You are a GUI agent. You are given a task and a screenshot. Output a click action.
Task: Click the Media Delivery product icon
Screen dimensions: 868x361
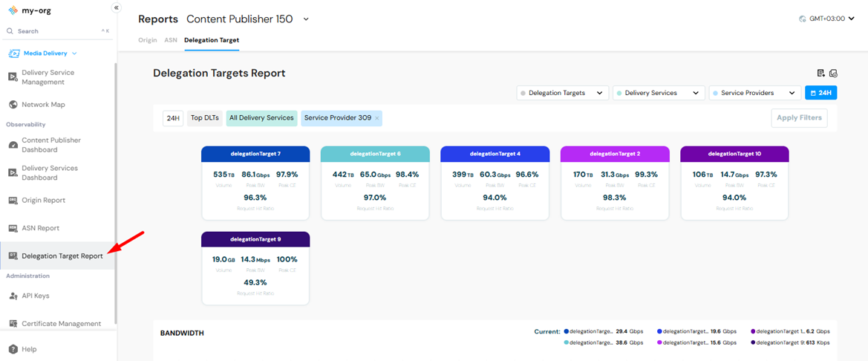coord(14,53)
